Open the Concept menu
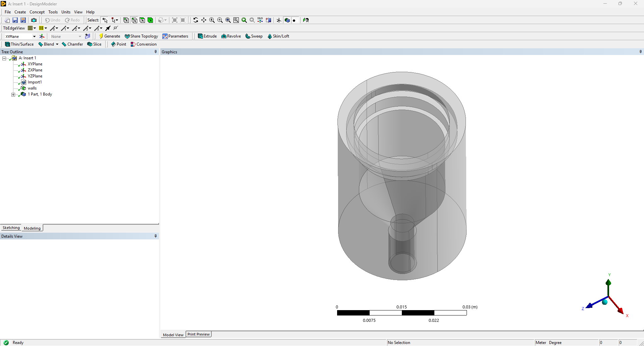This screenshot has width=644, height=346. pyautogui.click(x=37, y=12)
